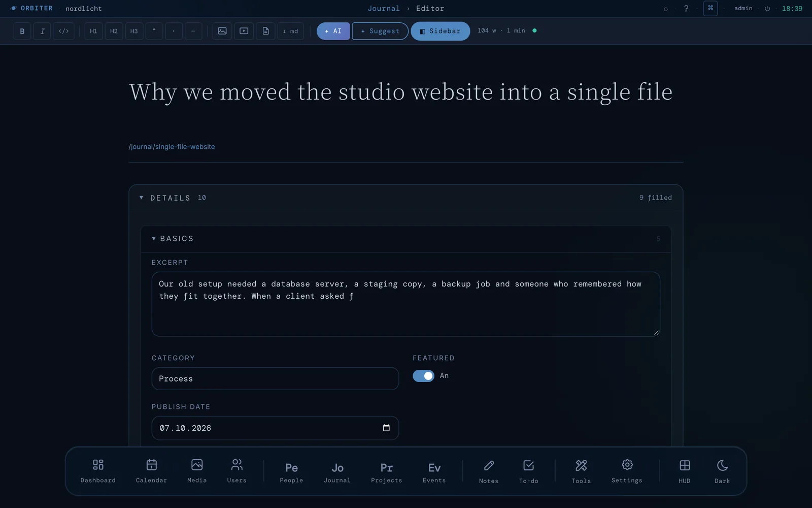Open the AI assistant button

point(333,31)
